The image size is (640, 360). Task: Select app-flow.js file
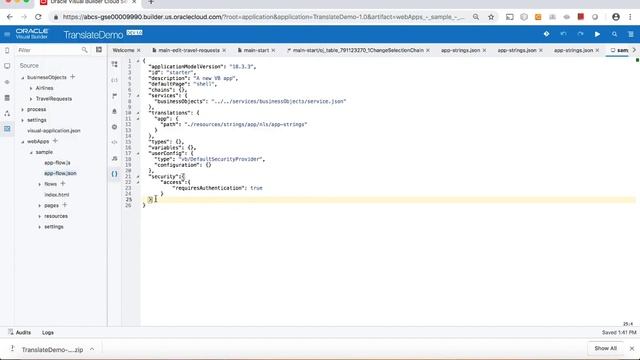(x=57, y=162)
